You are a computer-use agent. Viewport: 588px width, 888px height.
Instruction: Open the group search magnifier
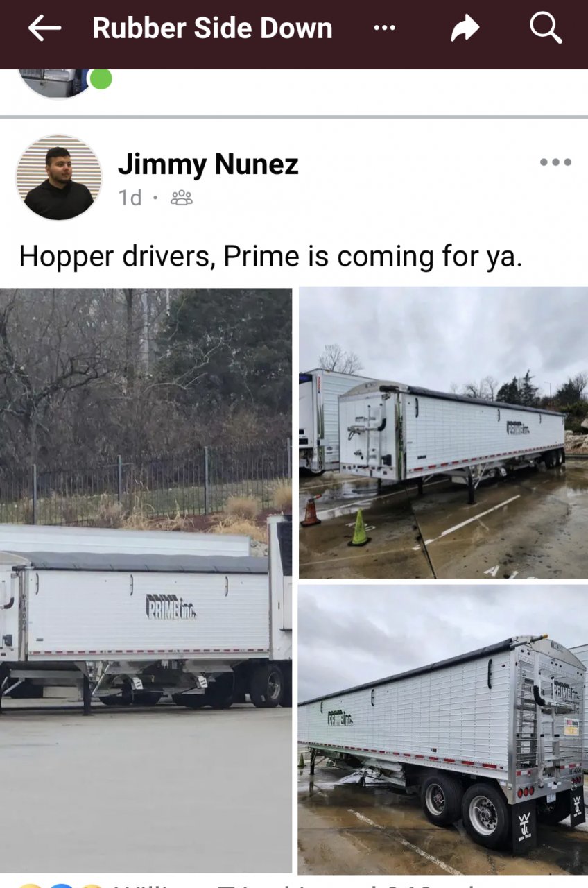click(x=546, y=28)
